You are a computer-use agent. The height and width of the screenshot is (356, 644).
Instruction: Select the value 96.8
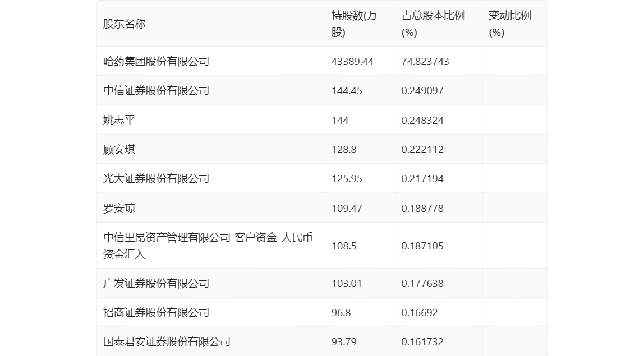[341, 312]
